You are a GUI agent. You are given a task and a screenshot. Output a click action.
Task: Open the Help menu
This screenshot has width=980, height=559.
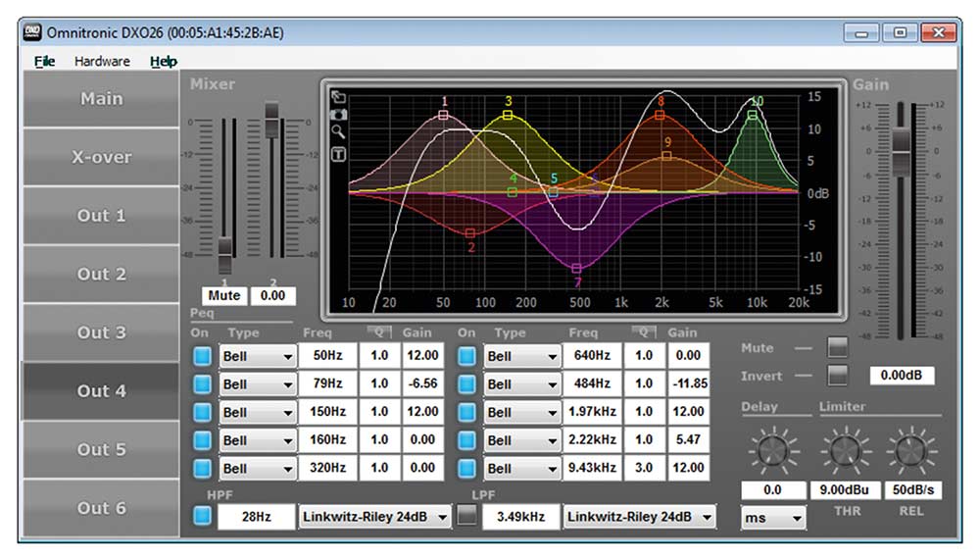[x=163, y=61]
